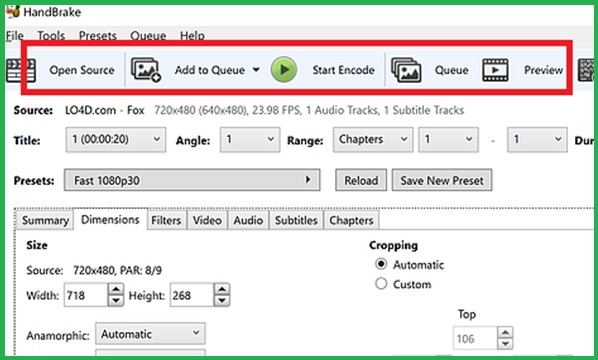
Task: Open the start chapter dropdown
Action: pos(448,140)
